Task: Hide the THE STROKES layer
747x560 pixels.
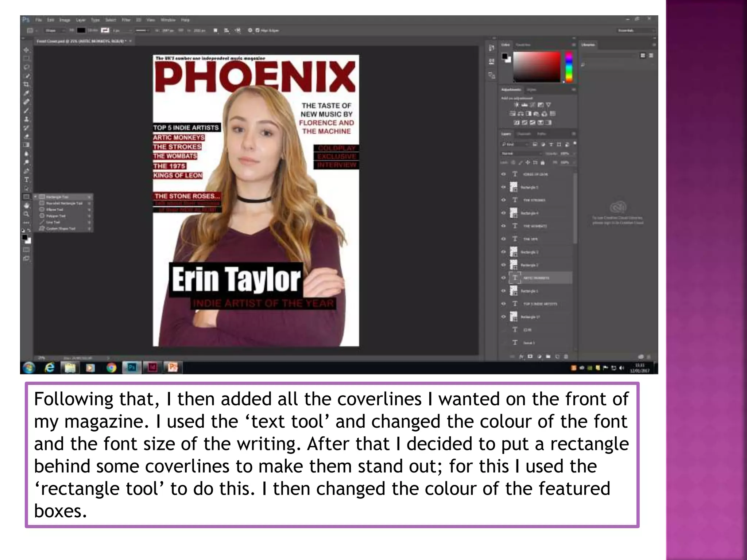Action: (504, 200)
